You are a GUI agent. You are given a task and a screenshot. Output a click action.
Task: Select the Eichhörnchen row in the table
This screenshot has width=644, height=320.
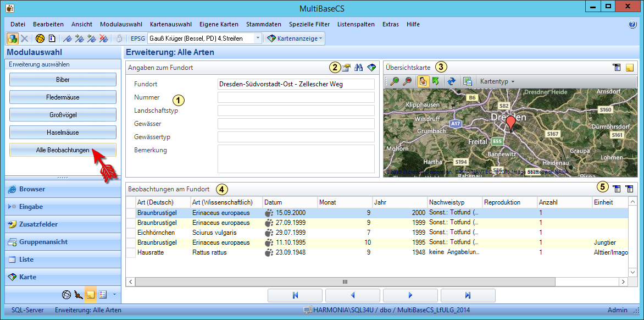[376, 233]
